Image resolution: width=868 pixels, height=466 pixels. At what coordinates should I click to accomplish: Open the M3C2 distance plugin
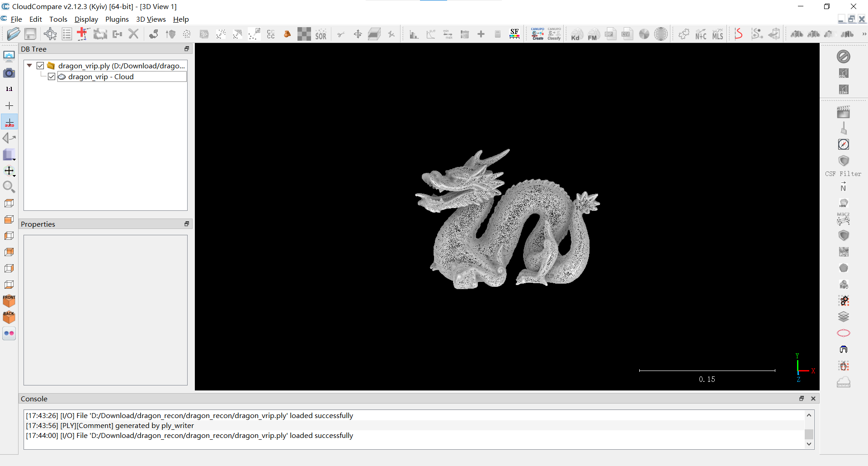[844, 219]
